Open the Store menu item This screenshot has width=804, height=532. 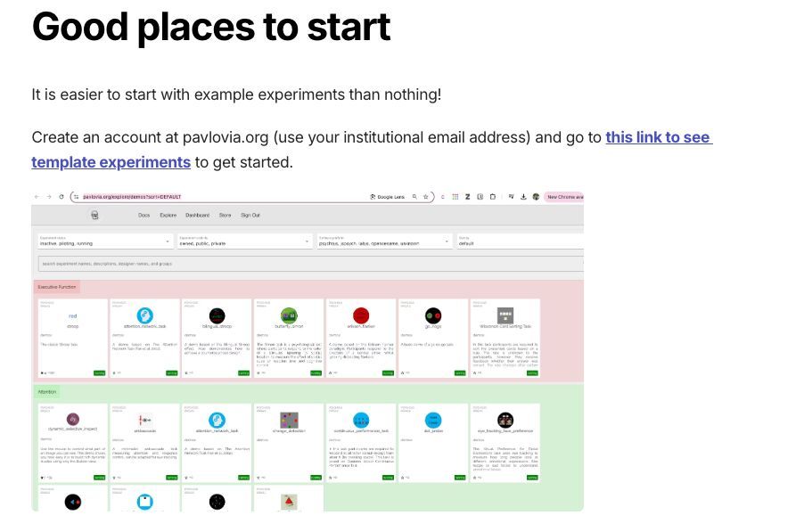pyautogui.click(x=226, y=216)
